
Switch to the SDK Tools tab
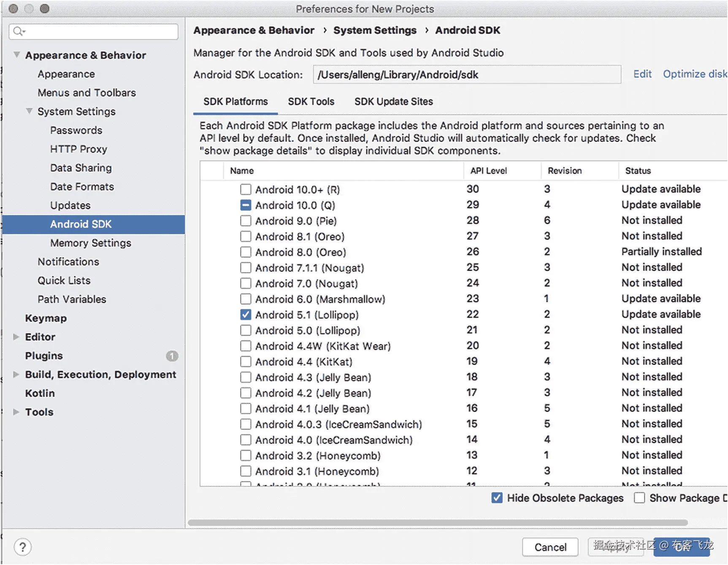[311, 102]
